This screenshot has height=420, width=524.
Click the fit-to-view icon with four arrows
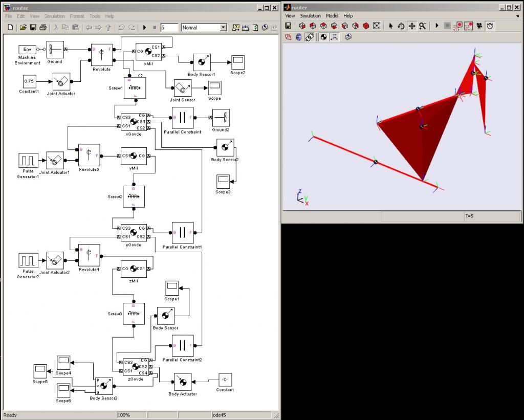click(377, 26)
